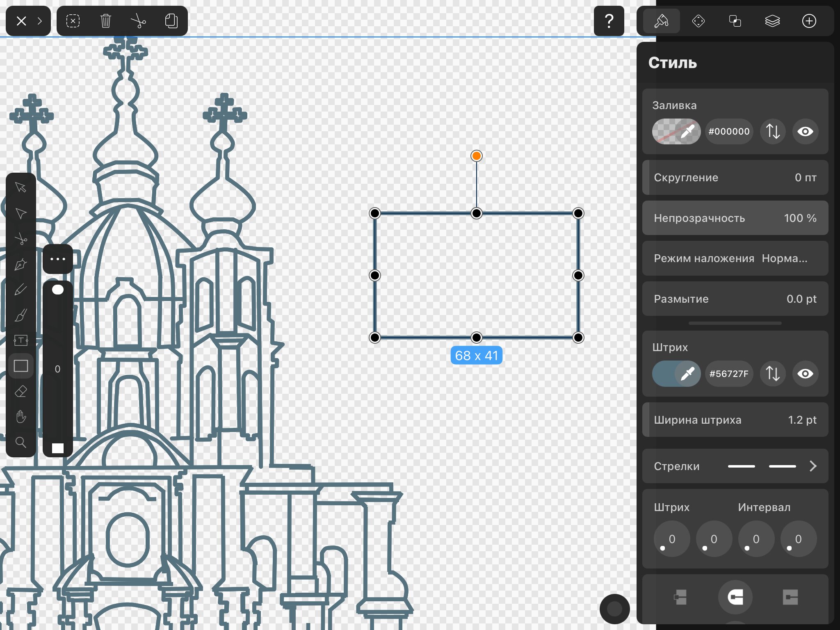The width and height of the screenshot is (840, 630).
Task: Toggle stroke visibility eye icon
Action: [805, 374]
